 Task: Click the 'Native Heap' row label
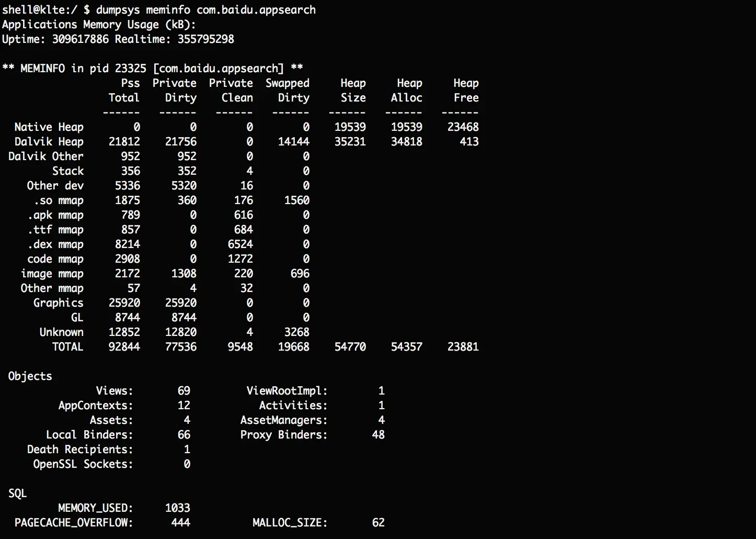click(49, 127)
